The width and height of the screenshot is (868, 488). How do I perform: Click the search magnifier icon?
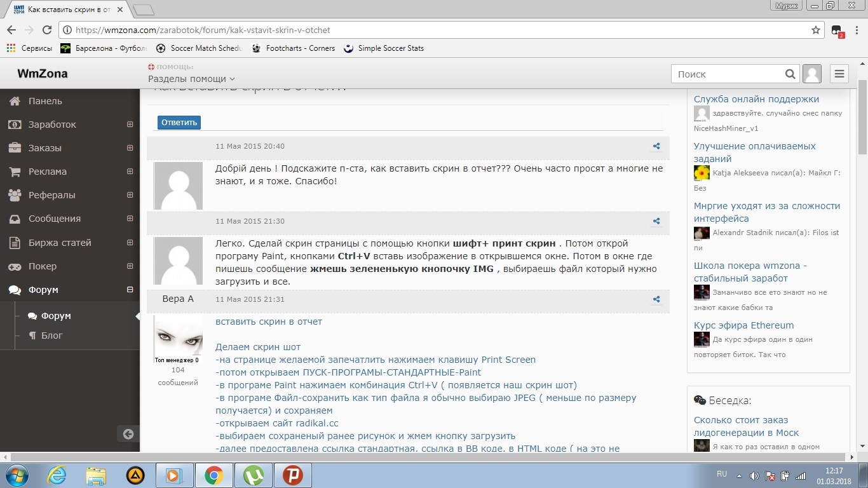(x=790, y=74)
